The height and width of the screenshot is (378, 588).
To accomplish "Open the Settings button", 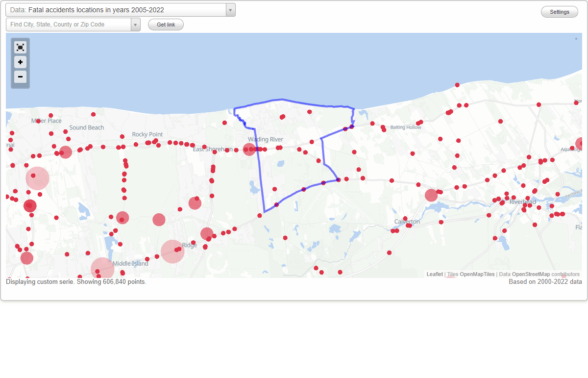I will coord(559,11).
